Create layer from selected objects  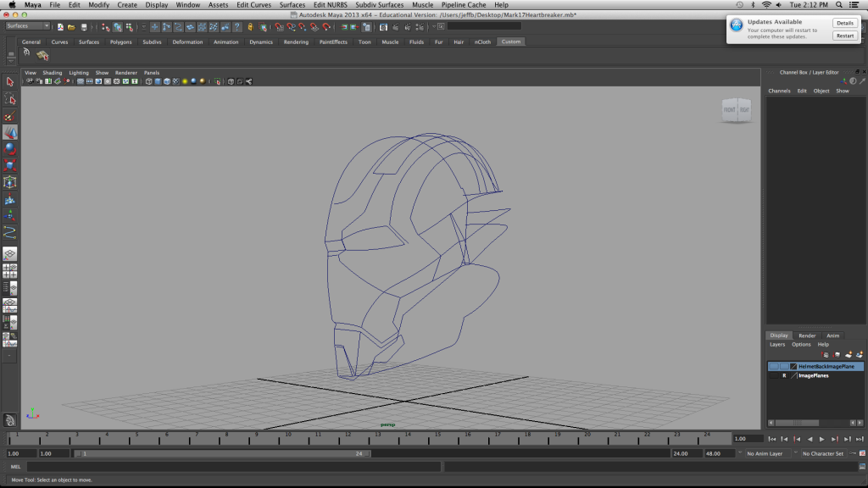coord(860,355)
